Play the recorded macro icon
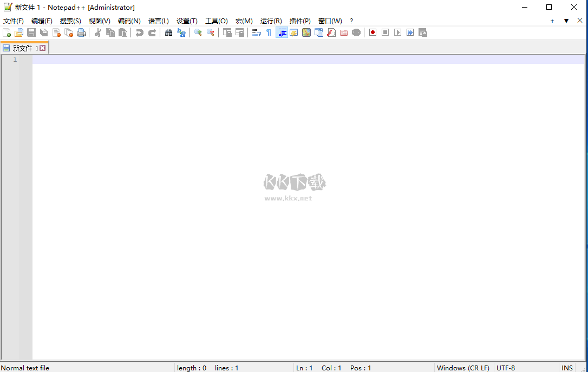Screen dimensions: 588x372 [397, 32]
